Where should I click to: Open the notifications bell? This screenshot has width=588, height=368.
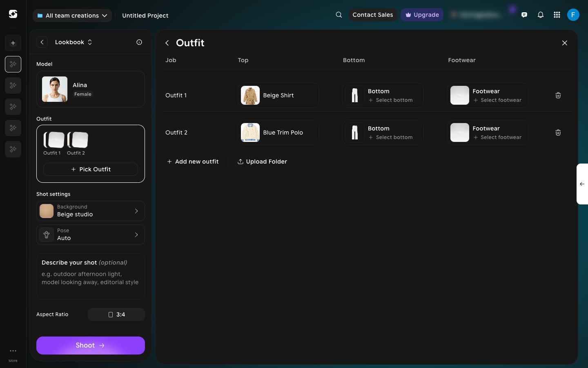click(x=541, y=15)
